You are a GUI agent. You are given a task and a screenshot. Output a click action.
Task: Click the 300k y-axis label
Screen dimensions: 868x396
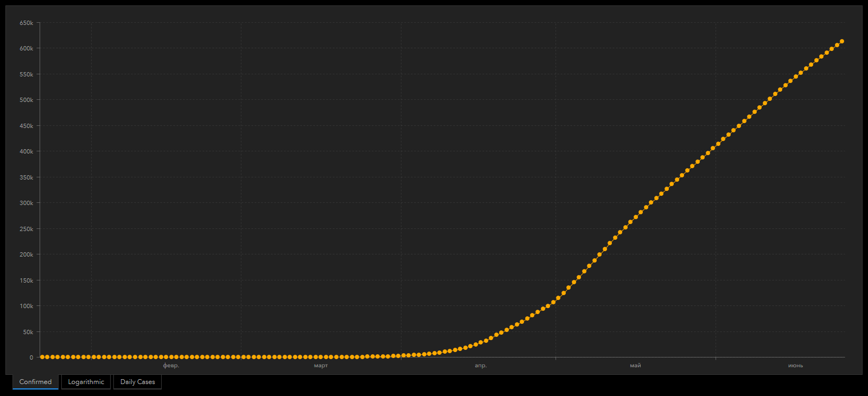[27, 203]
